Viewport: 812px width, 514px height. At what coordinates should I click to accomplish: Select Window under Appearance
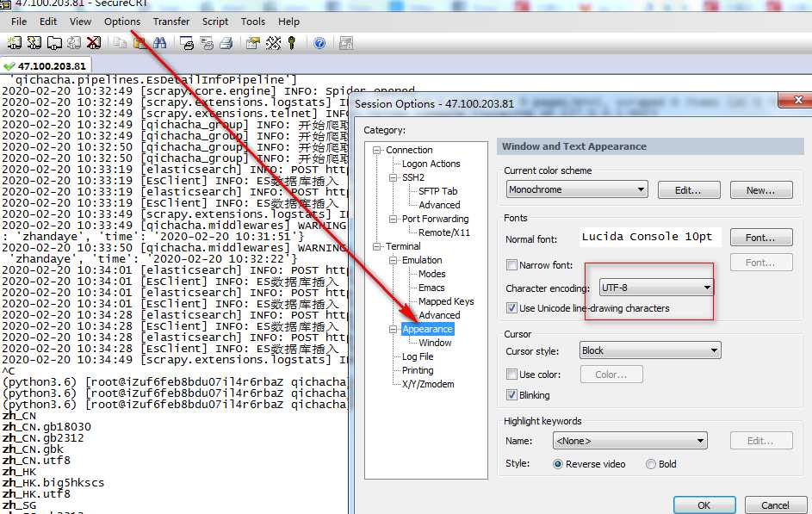[435, 343]
